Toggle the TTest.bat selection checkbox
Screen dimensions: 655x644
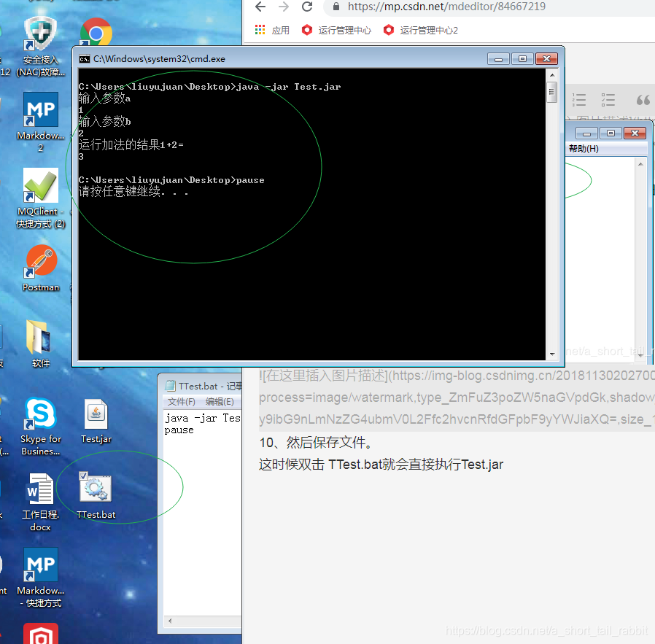click(83, 476)
